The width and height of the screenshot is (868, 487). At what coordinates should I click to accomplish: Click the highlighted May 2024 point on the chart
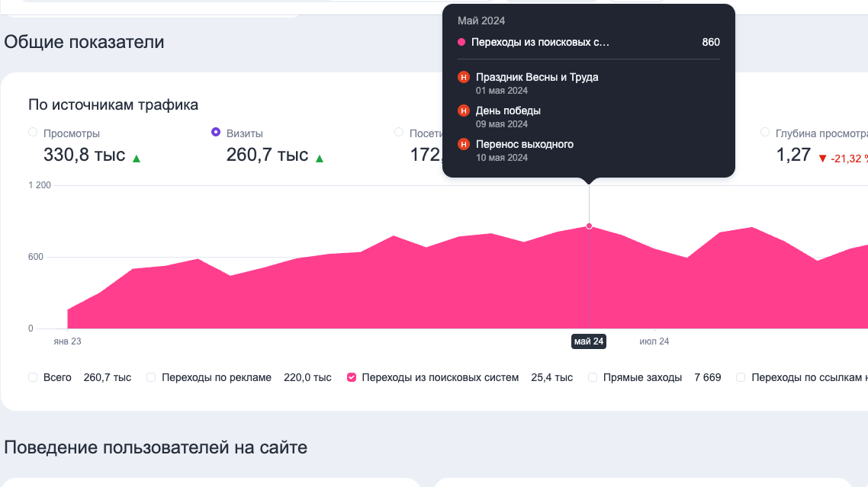589,226
